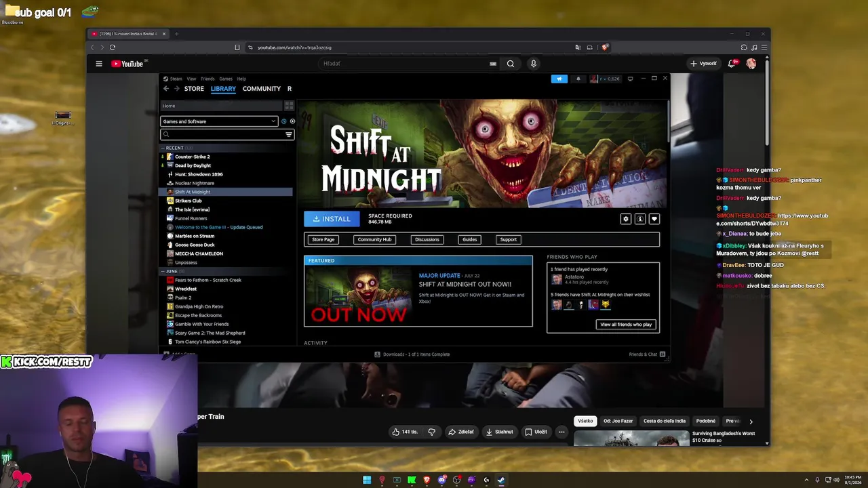
Task: Select Dead by Daylight in library list
Action: tap(193, 165)
